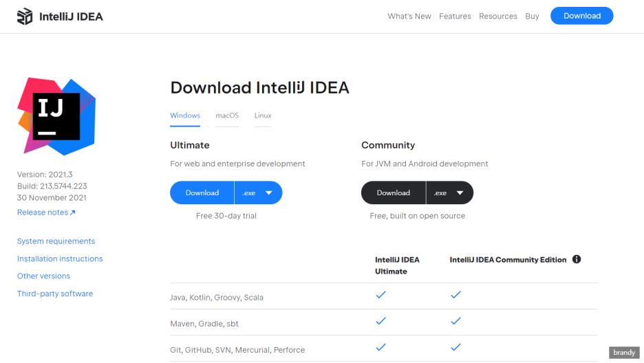Click 'Maven, Gradle, sbt' row label

coord(204,324)
